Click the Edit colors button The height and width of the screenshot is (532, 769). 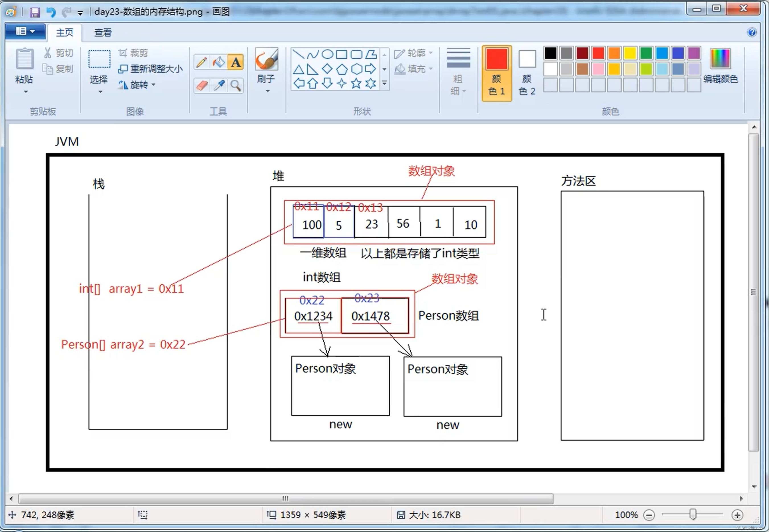pos(720,66)
